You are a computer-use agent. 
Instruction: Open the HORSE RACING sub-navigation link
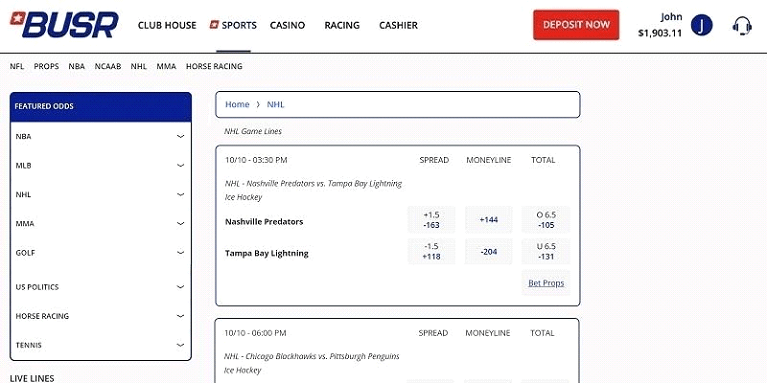click(x=214, y=67)
